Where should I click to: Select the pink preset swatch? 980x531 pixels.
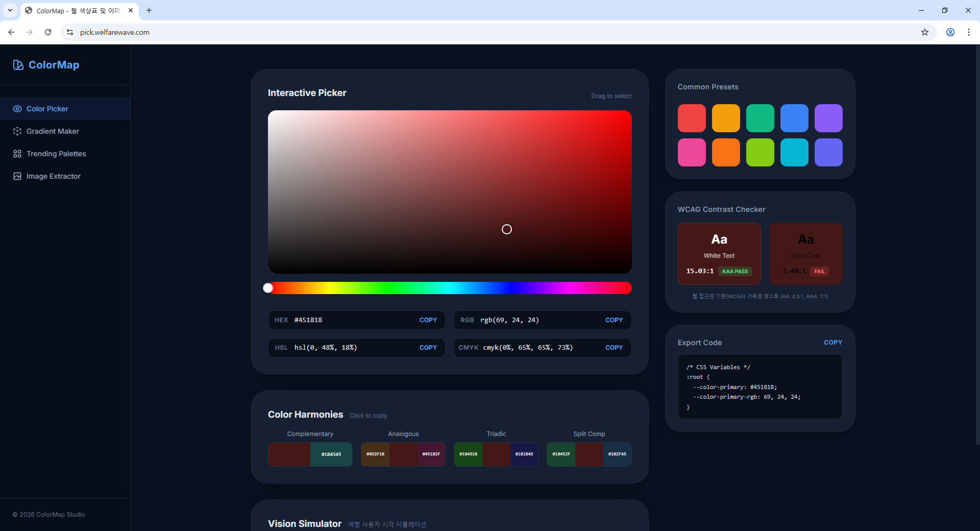click(692, 153)
